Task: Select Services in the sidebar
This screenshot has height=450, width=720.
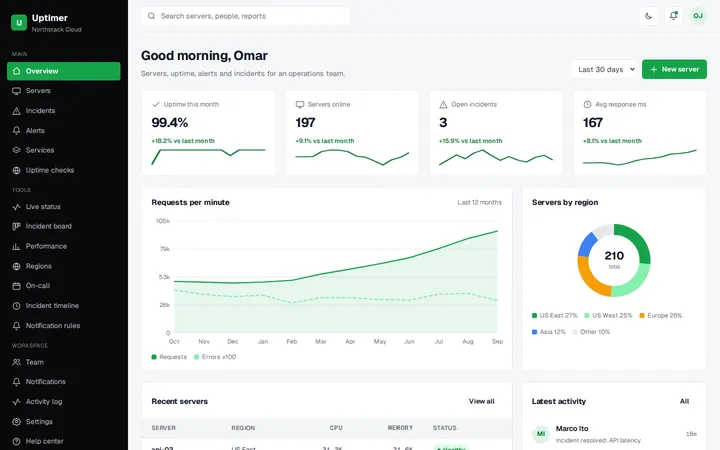Action: point(64,150)
